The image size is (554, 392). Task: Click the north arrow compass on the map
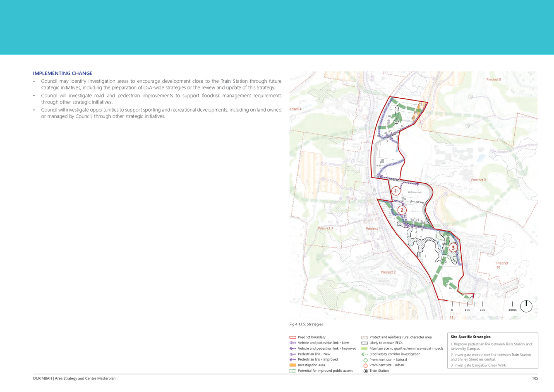526,306
